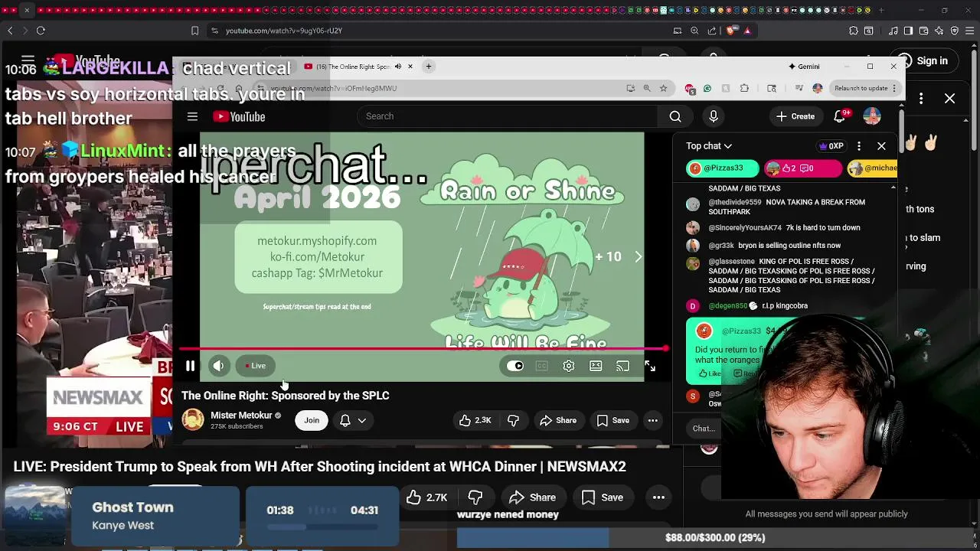Open the Create menu on YouTube

tap(795, 116)
